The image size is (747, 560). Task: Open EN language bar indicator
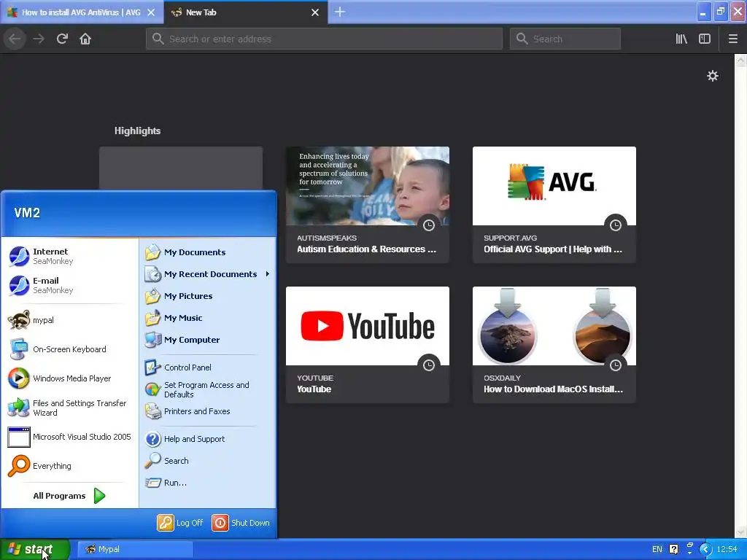click(x=657, y=549)
